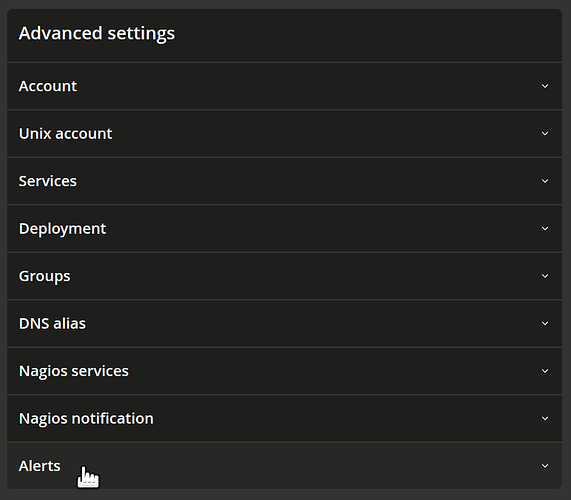Open the Deployment settings row

click(284, 229)
